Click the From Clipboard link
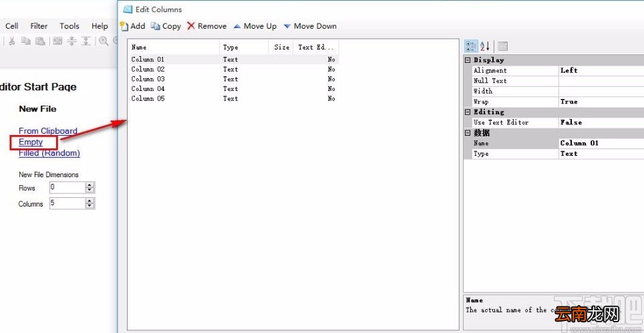Viewport: 644px width, 333px height. (48, 131)
